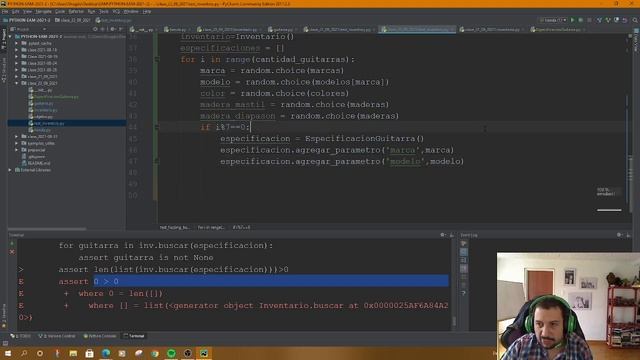Click the Terminal tool window tab
The width and height of the screenshot is (640, 360).
point(134,336)
